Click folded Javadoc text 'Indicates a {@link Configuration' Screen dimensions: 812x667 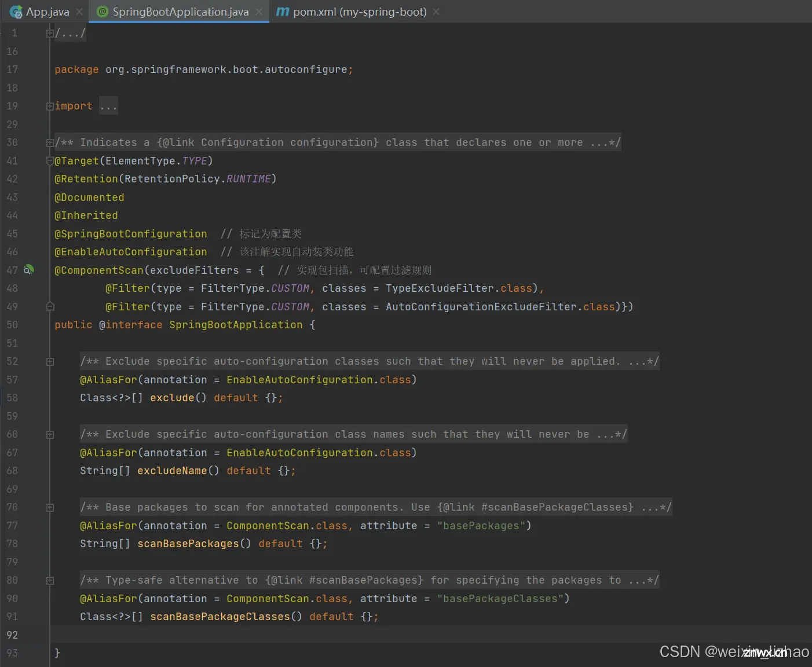[182, 142]
